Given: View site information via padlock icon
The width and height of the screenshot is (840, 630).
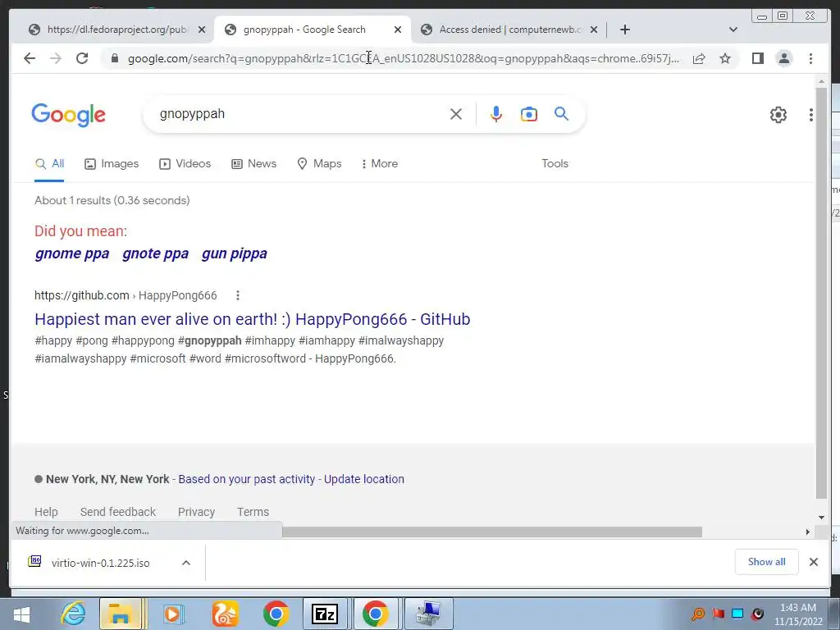Looking at the screenshot, I should click(x=114, y=58).
